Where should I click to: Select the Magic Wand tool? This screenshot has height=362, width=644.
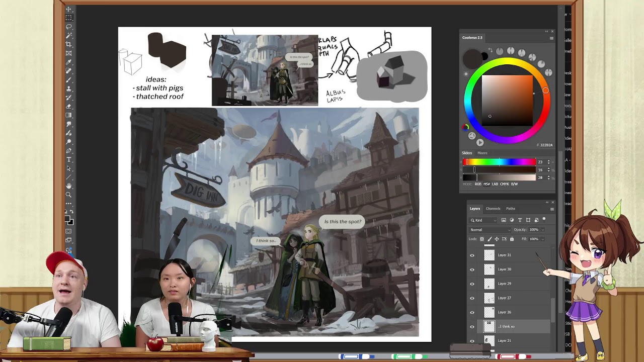pyautogui.click(x=69, y=35)
